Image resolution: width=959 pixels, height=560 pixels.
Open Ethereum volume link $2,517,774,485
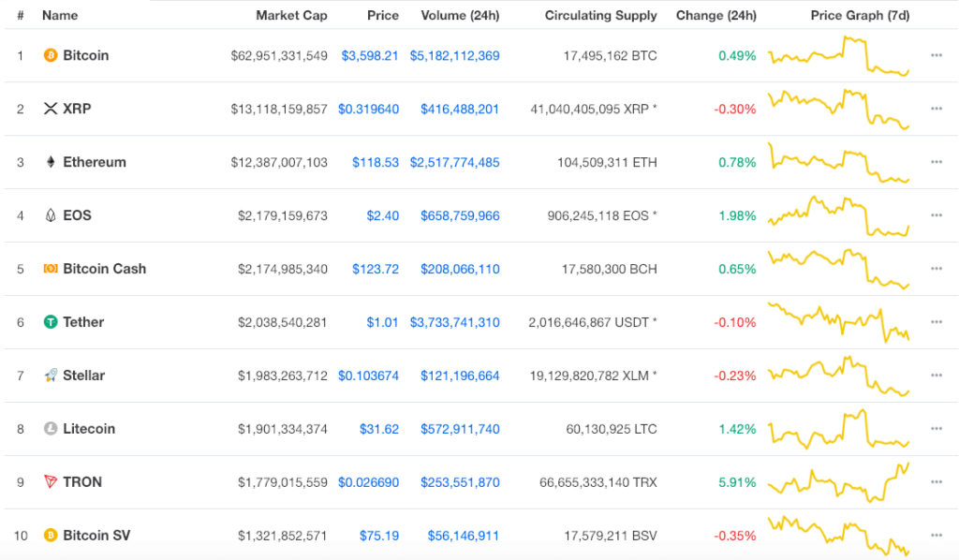[454, 163]
